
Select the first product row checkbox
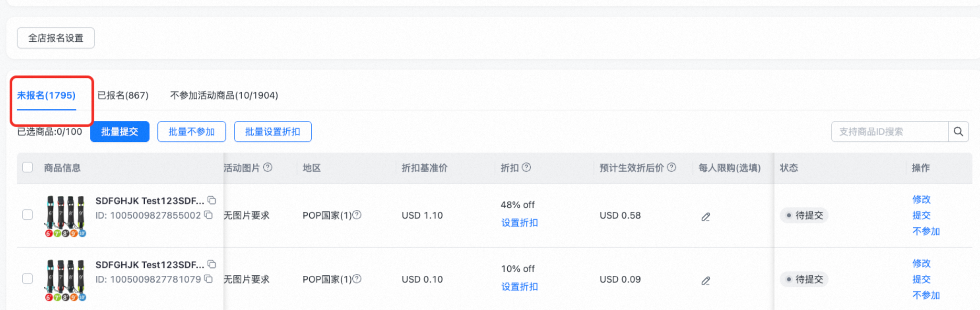[28, 215]
